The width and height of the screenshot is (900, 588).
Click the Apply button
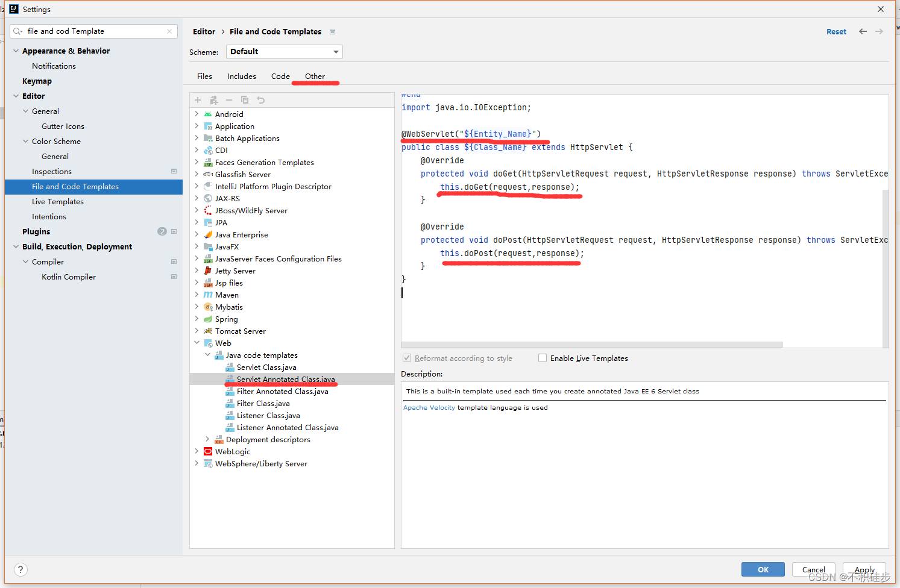pos(864,569)
